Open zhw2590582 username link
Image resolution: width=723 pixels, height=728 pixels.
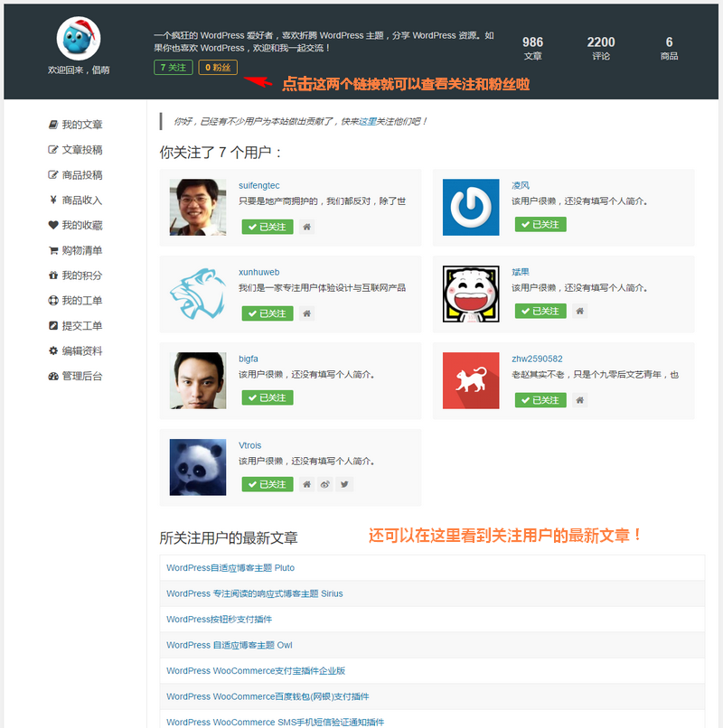point(537,359)
